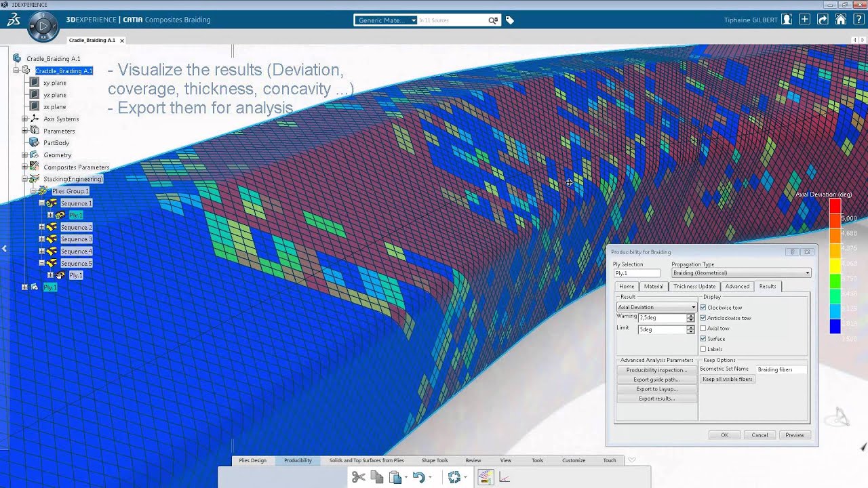Collapse the Sequence.5 tree node
The image size is (868, 488).
(x=41, y=263)
